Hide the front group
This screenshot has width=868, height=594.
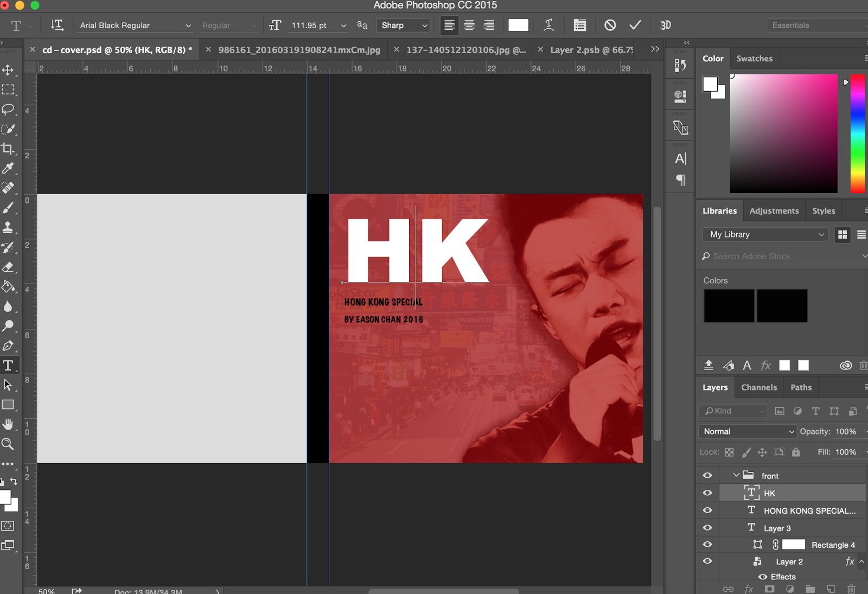tap(707, 476)
